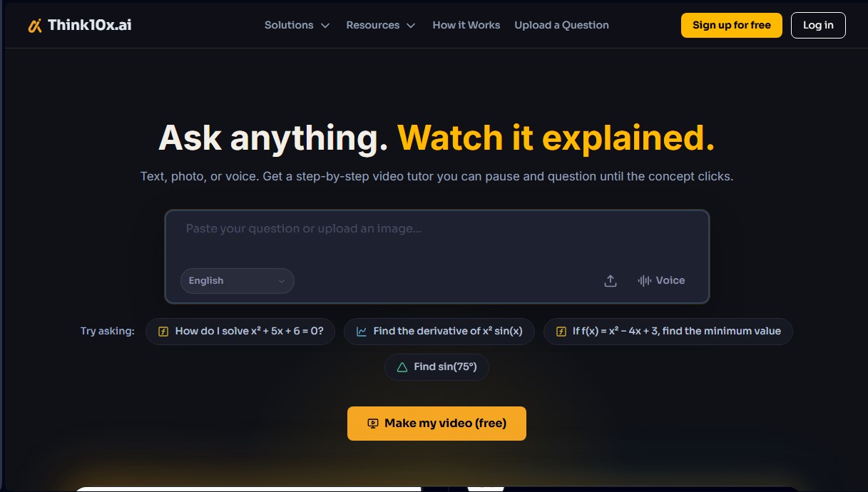Click the upload image icon in question box
The width and height of the screenshot is (868, 492).
coord(611,281)
